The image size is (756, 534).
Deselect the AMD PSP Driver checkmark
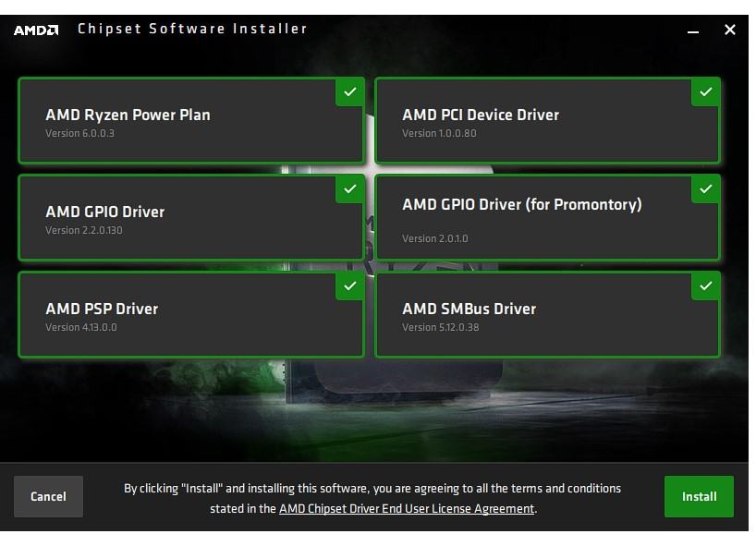[350, 286]
